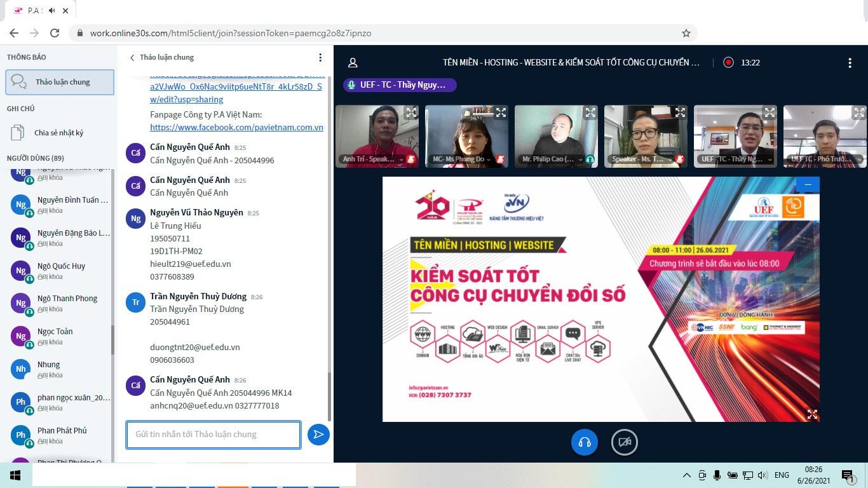Open the Windows notification center

coord(848,475)
